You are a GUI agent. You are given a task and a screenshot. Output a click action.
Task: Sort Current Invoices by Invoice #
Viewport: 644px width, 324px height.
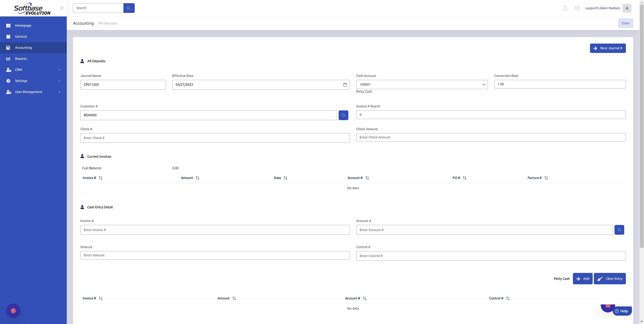[100, 178]
